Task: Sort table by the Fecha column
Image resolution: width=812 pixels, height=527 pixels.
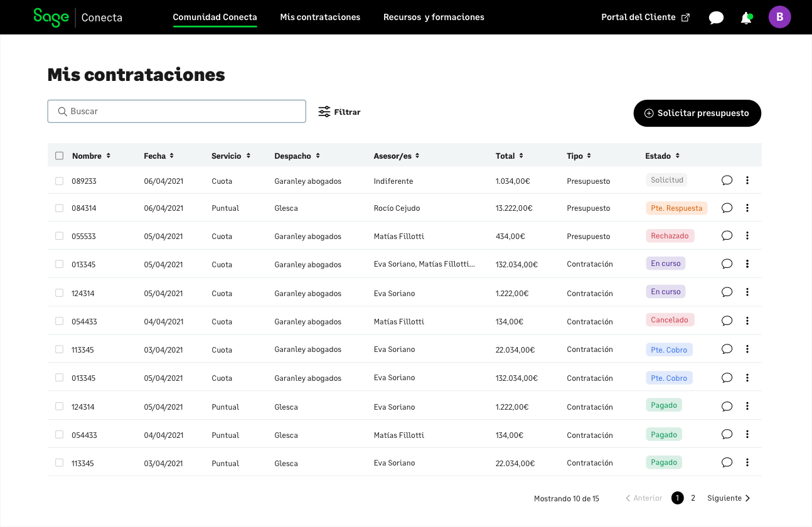Action: click(x=171, y=156)
